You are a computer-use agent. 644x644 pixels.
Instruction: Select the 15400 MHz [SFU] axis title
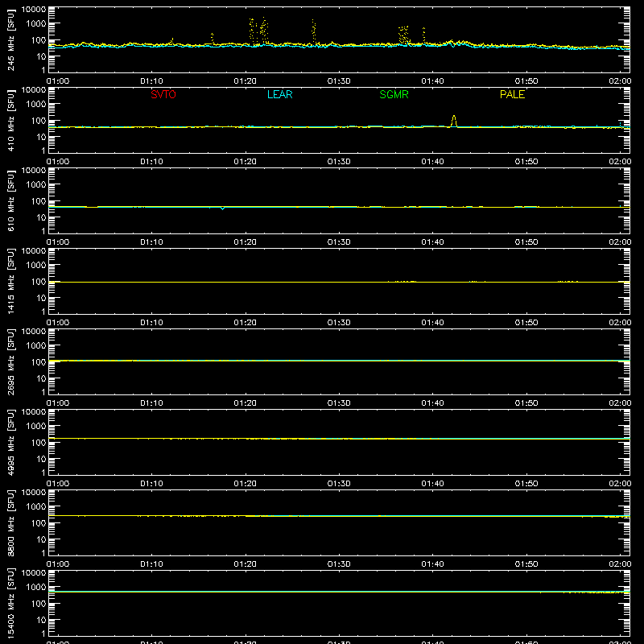10,603
